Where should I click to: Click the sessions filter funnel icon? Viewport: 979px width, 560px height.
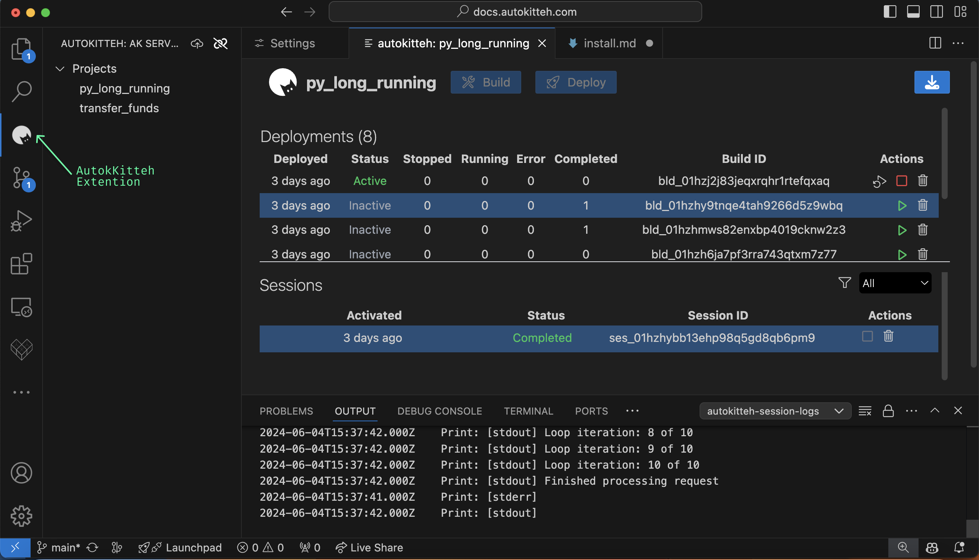[x=845, y=283]
